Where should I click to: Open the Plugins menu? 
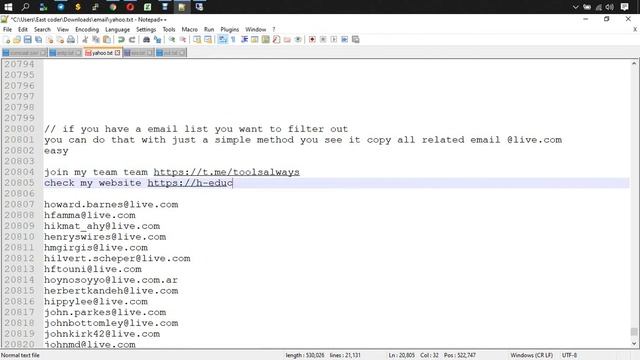click(229, 29)
